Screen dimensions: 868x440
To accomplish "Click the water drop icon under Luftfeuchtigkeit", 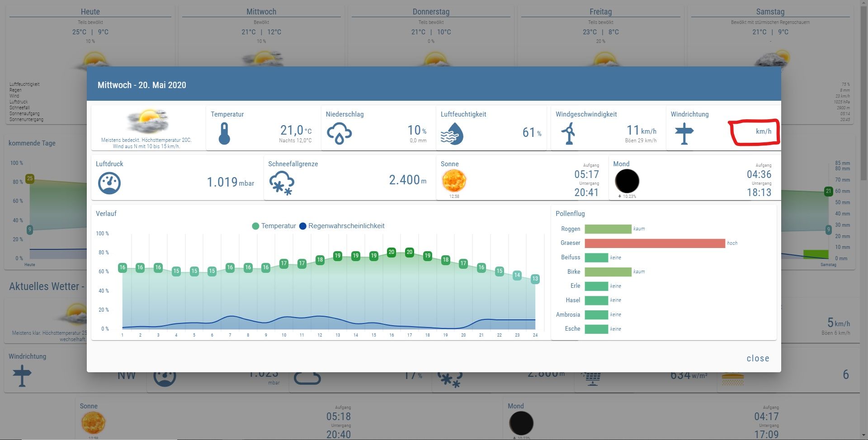I will 453,134.
